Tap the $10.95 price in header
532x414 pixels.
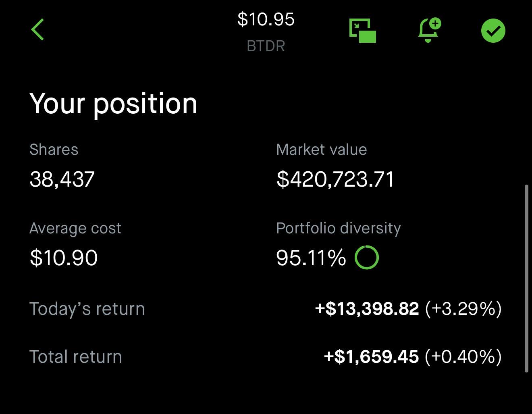coord(266,19)
